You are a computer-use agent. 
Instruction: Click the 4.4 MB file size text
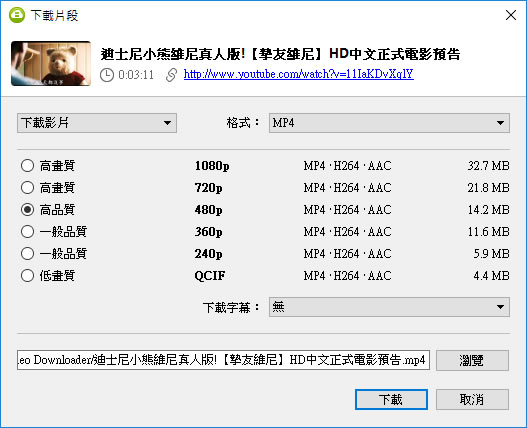(491, 276)
